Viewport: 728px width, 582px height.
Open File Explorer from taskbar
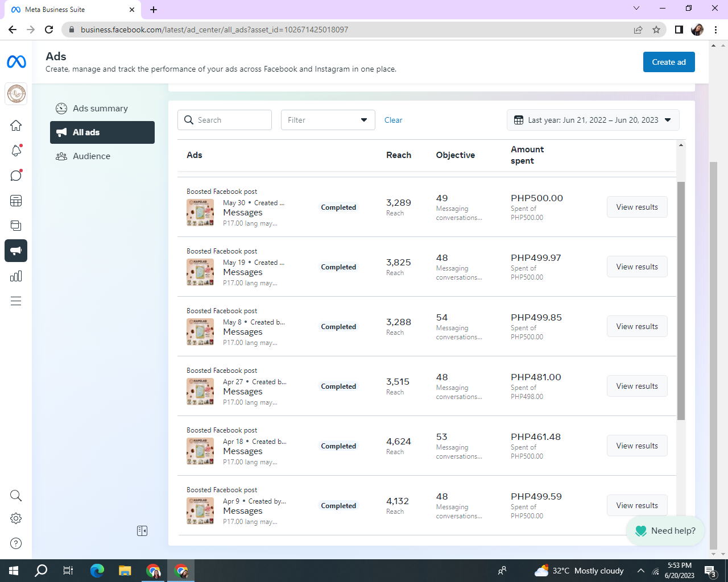[125, 571]
